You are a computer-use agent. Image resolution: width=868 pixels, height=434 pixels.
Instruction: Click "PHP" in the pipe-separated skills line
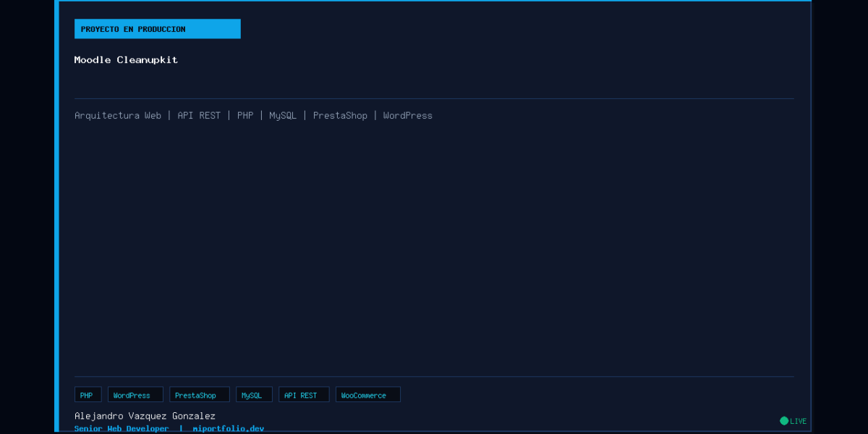point(245,116)
